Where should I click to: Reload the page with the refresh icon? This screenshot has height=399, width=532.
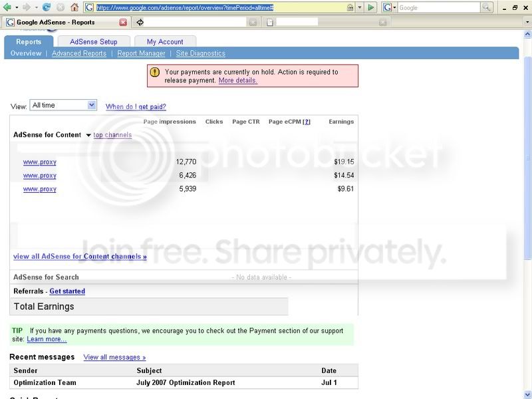pos(47,7)
